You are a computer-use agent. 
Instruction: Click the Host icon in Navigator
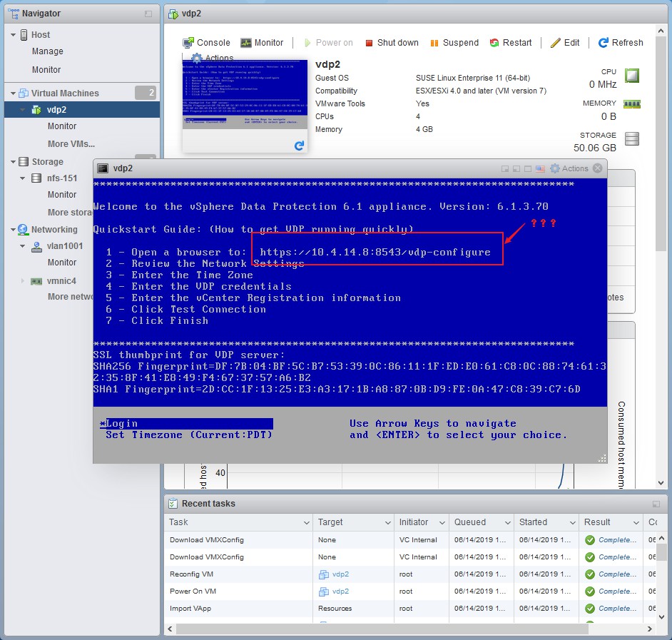[24, 35]
